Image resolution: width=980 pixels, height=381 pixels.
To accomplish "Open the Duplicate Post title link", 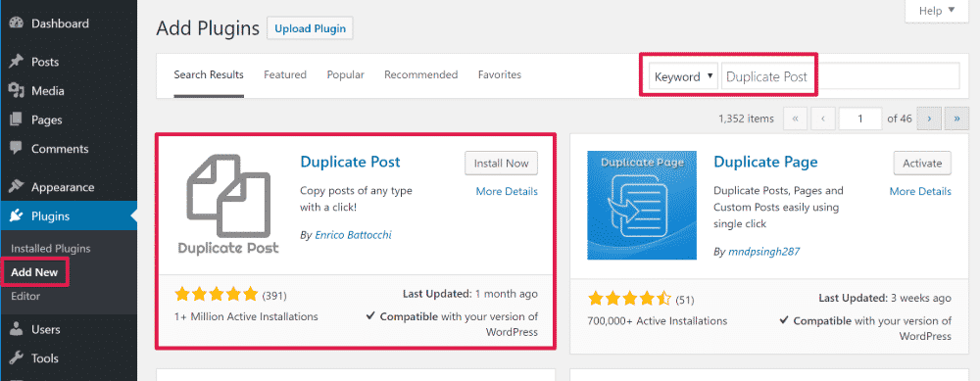I will coord(350,162).
